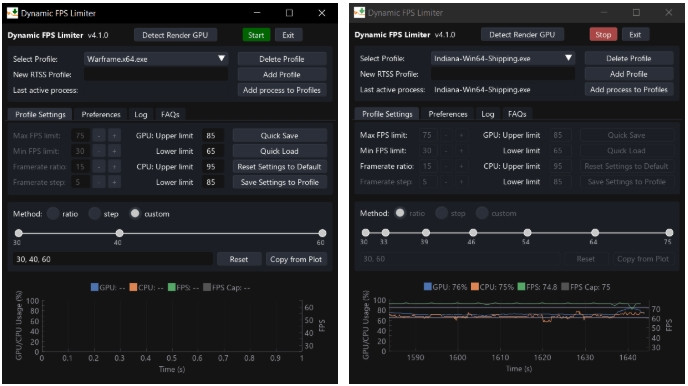Open the Indiana-Win64-Shipping.exe profile dropdown

(x=503, y=58)
